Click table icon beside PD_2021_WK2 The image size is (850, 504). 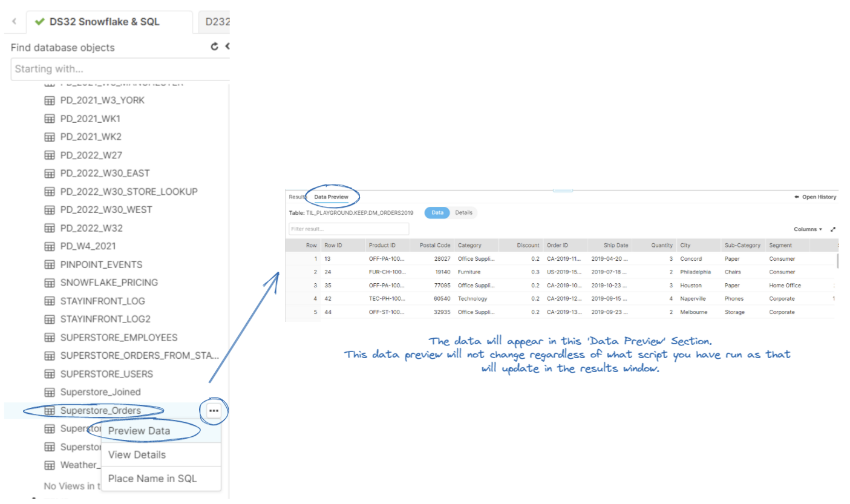pos(50,137)
